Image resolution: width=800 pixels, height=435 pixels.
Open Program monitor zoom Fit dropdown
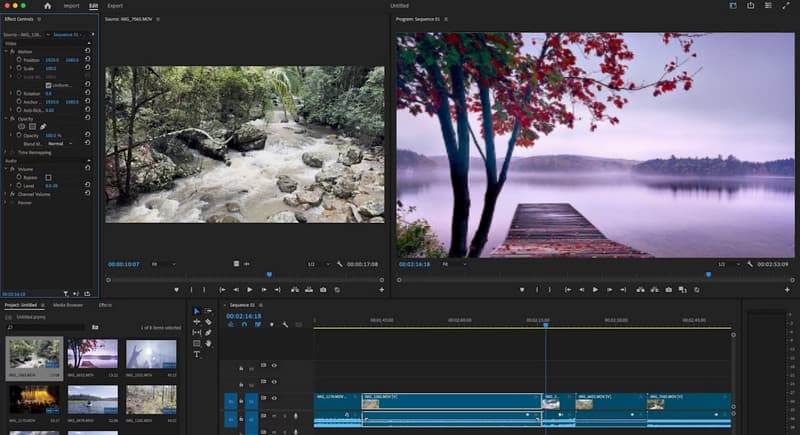(454, 264)
